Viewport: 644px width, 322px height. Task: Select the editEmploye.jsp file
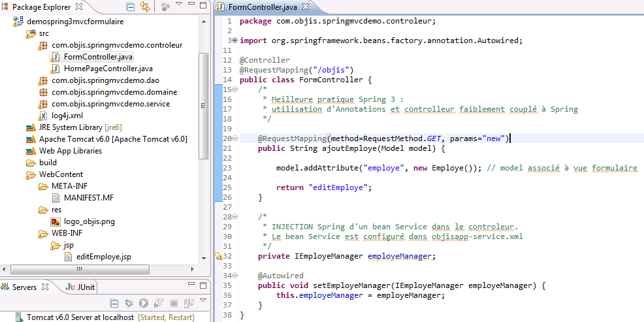click(103, 257)
